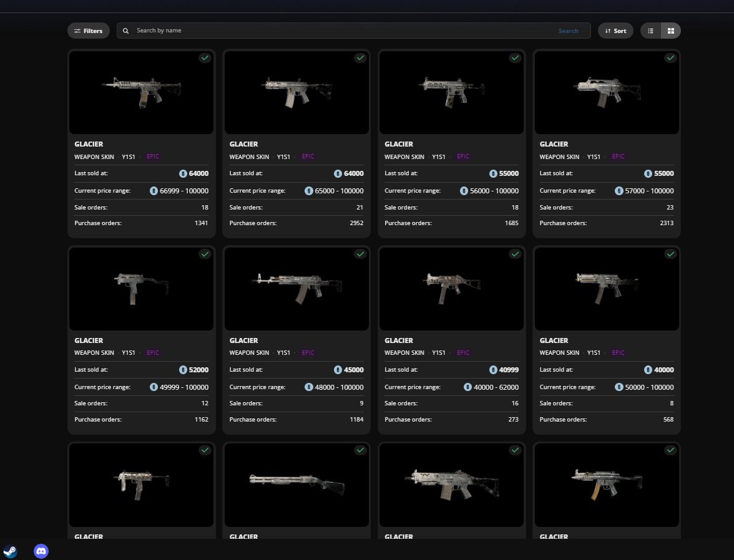
Task: Open weapon image on card last sold 52000
Action: coord(141,289)
